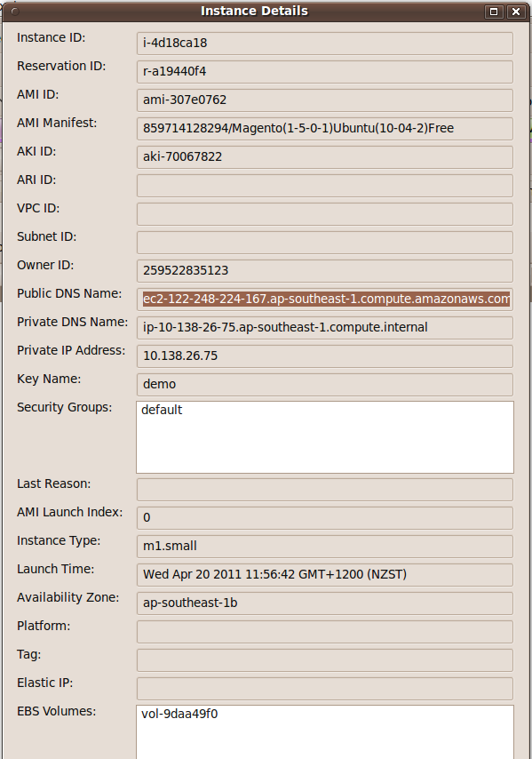This screenshot has height=759, width=532.
Task: Select the AKI ID value field
Action: pos(324,157)
